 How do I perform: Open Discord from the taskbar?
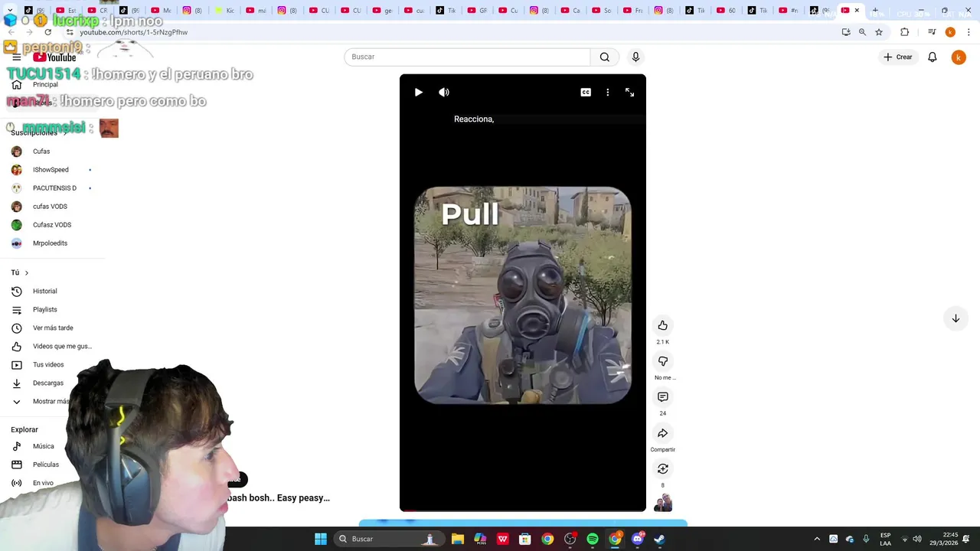pos(638,539)
